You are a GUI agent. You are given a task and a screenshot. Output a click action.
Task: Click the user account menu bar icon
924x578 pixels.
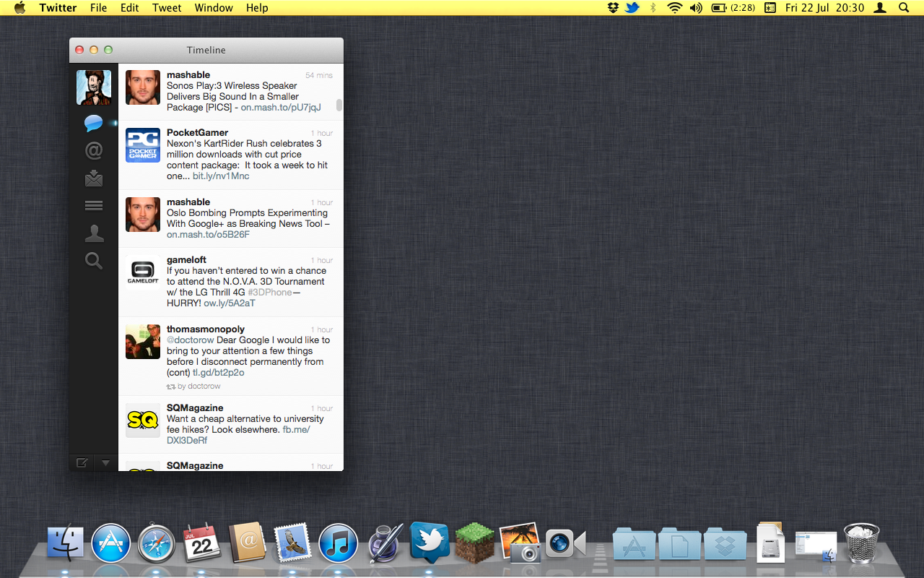click(x=880, y=8)
